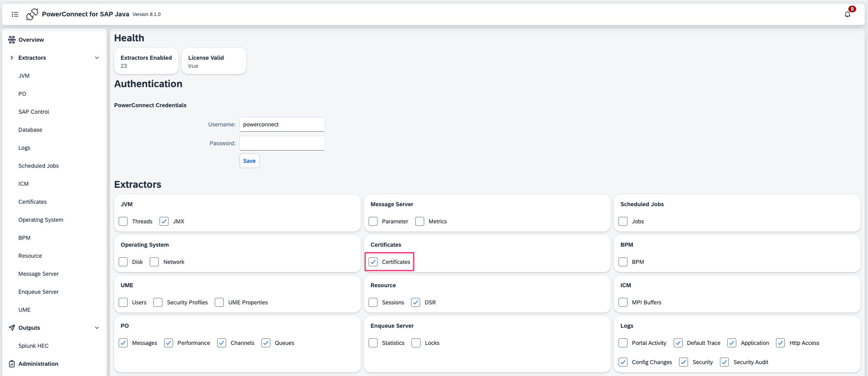Click the red notification count badge
Screen dimensions: 868x376
852,9
